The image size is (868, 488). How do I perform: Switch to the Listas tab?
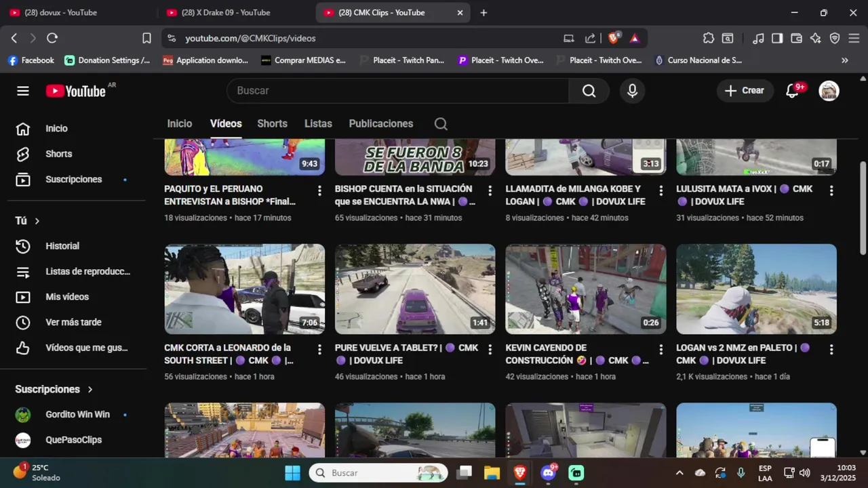click(318, 124)
